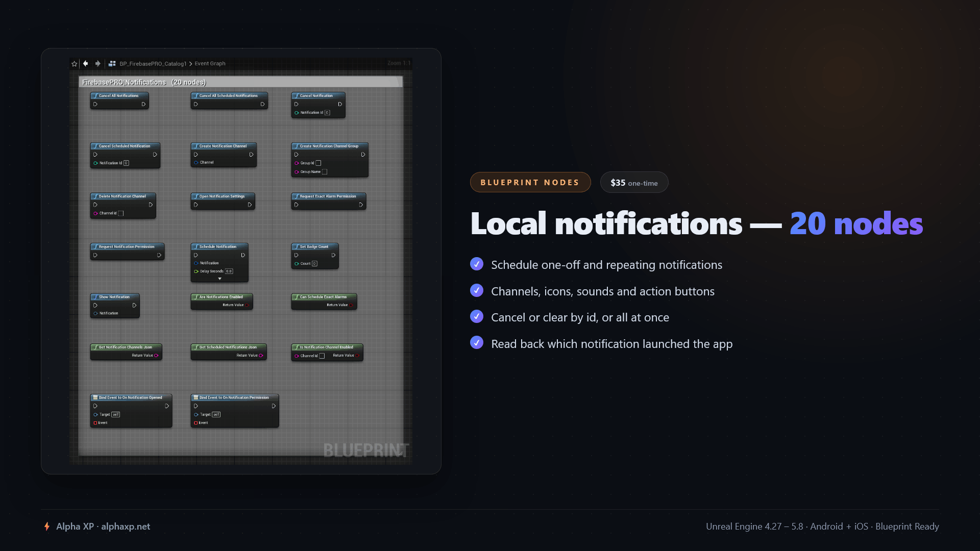Click the Delay Seconds green float pin
Viewport: 980px width, 551px height.
pos(196,271)
